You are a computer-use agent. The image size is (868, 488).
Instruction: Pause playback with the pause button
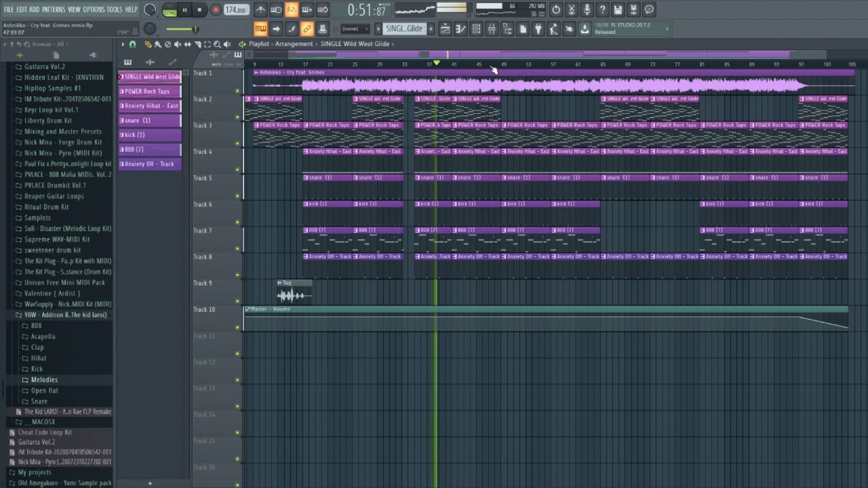[184, 9]
